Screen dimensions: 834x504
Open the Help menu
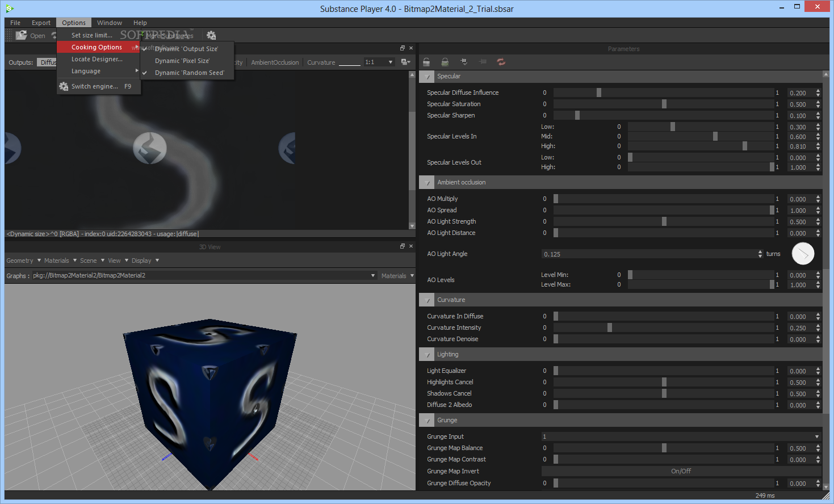(x=140, y=23)
